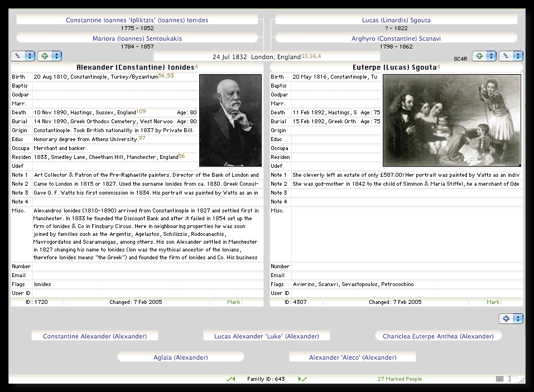Open the add-child plus popup above children
534x392 pixels.
coord(511,319)
